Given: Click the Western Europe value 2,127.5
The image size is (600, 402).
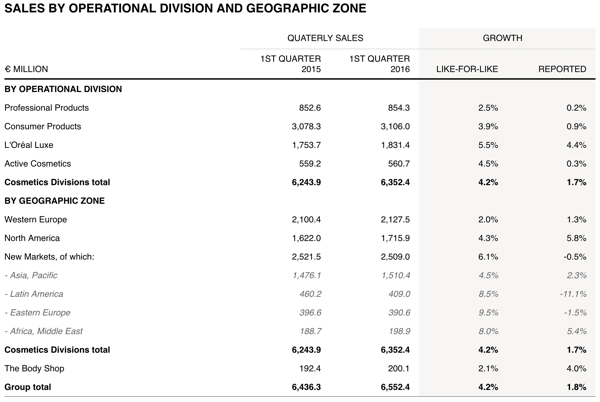Looking at the screenshot, I should click(x=395, y=220).
